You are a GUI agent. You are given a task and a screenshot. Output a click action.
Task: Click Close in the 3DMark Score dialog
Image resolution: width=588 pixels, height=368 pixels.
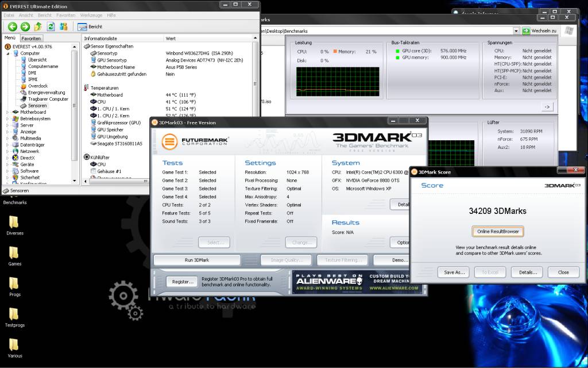[x=563, y=272]
